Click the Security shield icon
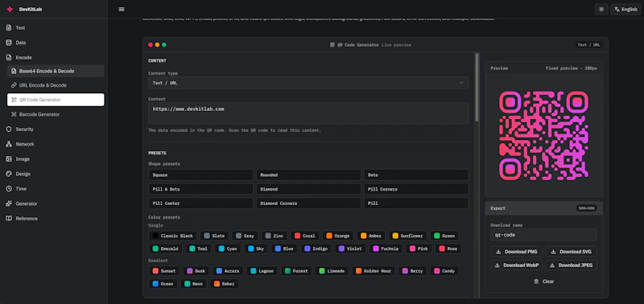Screen dimensions: 644x304 pyautogui.click(x=9, y=129)
